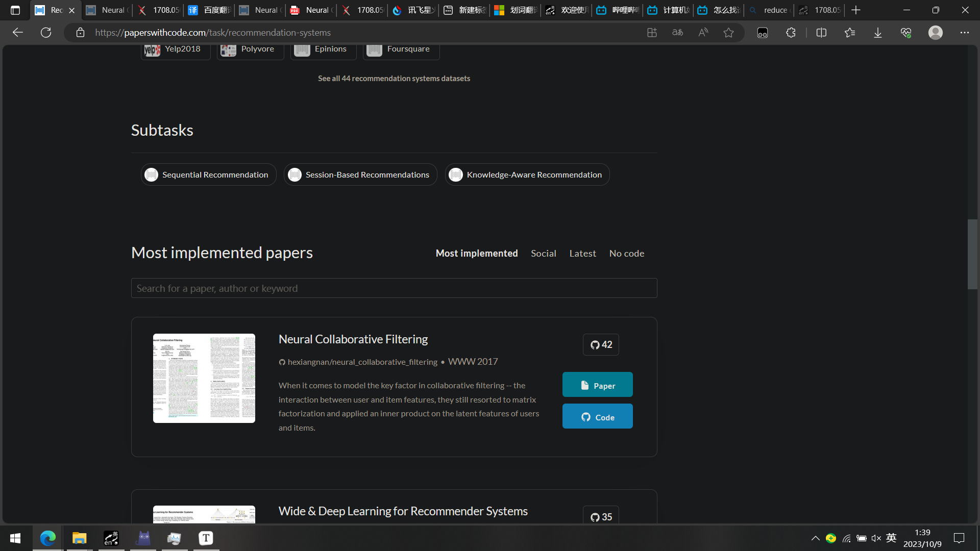Click the paper search input field

tap(394, 288)
